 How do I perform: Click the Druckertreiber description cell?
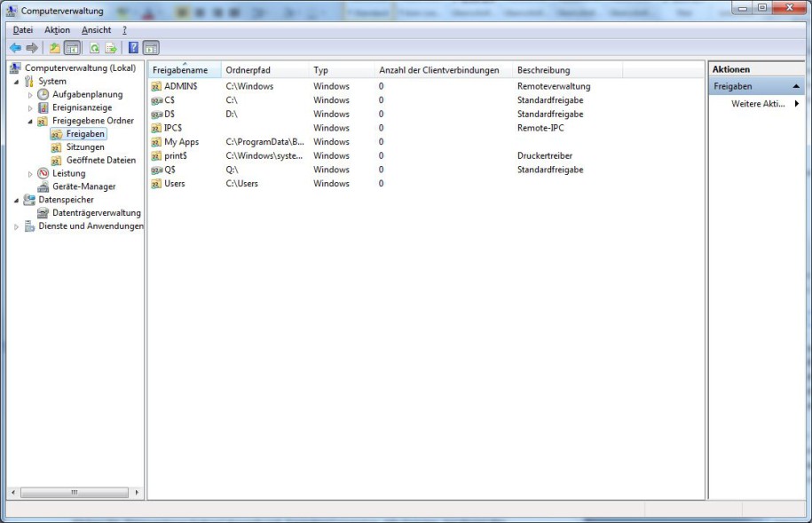point(545,155)
